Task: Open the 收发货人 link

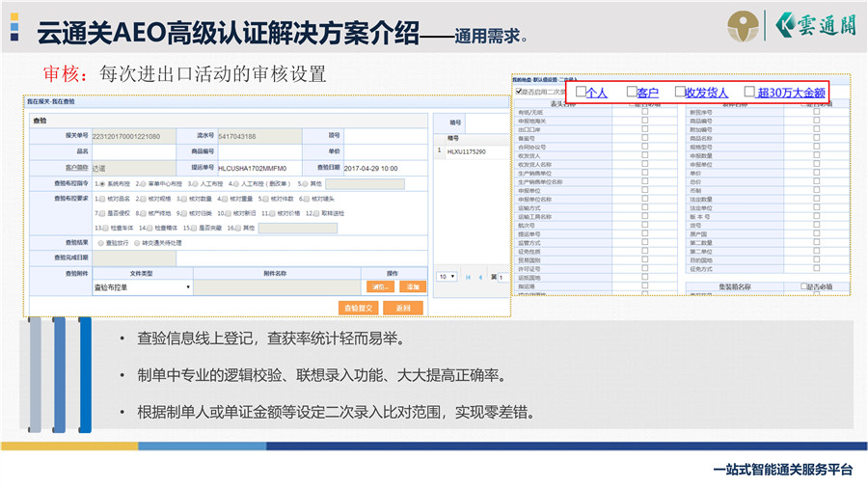Action: (x=706, y=93)
